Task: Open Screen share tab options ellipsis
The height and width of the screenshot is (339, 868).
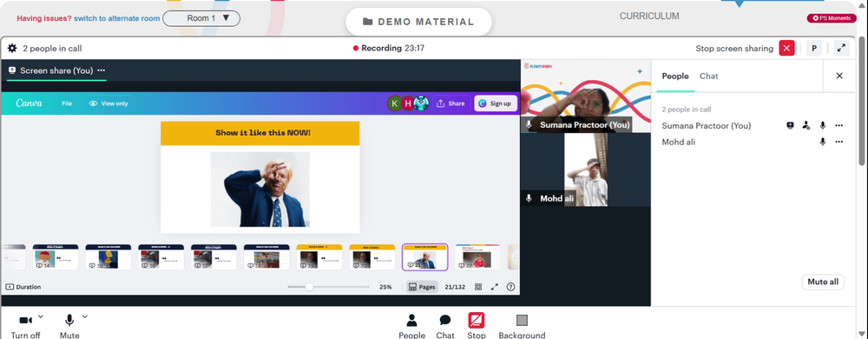Action: coord(102,70)
